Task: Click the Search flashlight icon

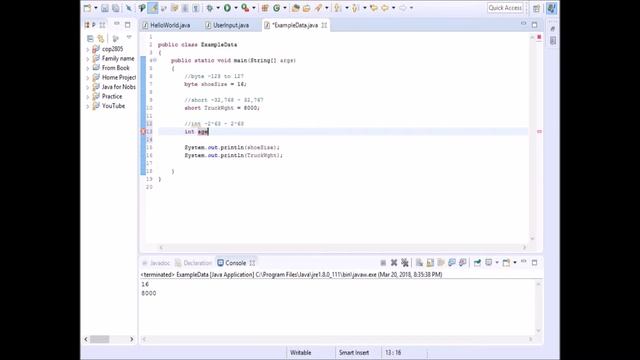Action: [x=318, y=8]
